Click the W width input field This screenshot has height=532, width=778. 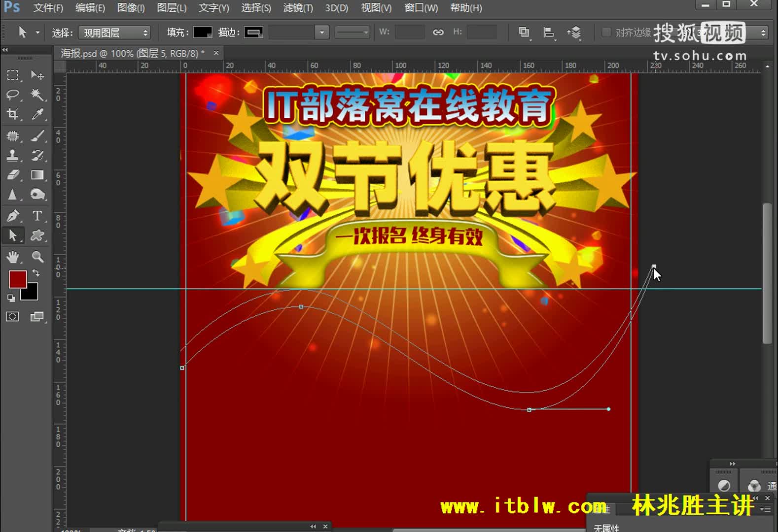tap(410, 33)
